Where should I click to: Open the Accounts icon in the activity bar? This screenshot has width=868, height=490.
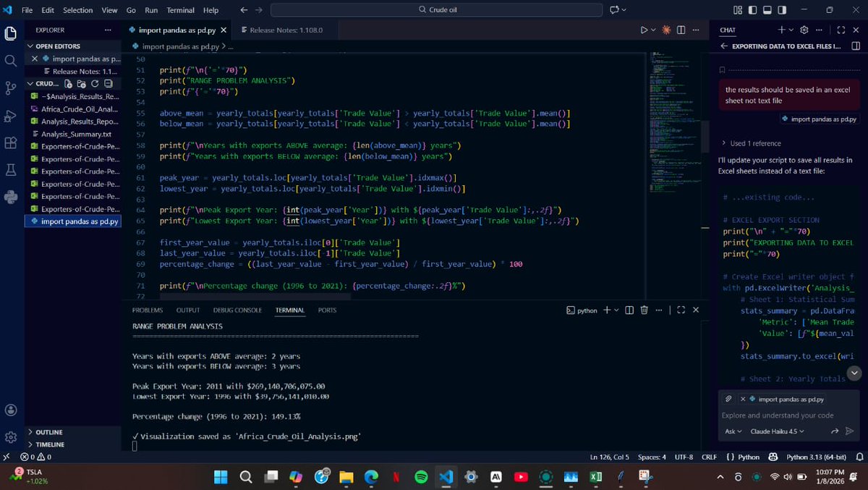pos(11,410)
